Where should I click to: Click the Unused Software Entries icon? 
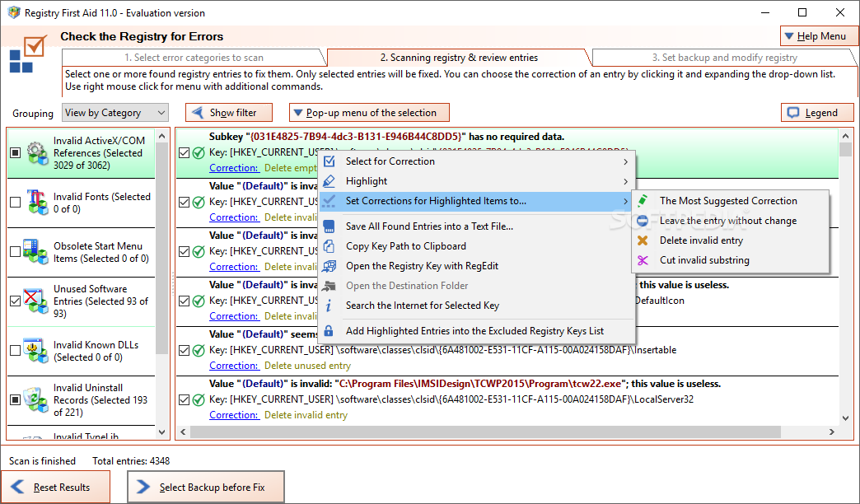(x=35, y=301)
